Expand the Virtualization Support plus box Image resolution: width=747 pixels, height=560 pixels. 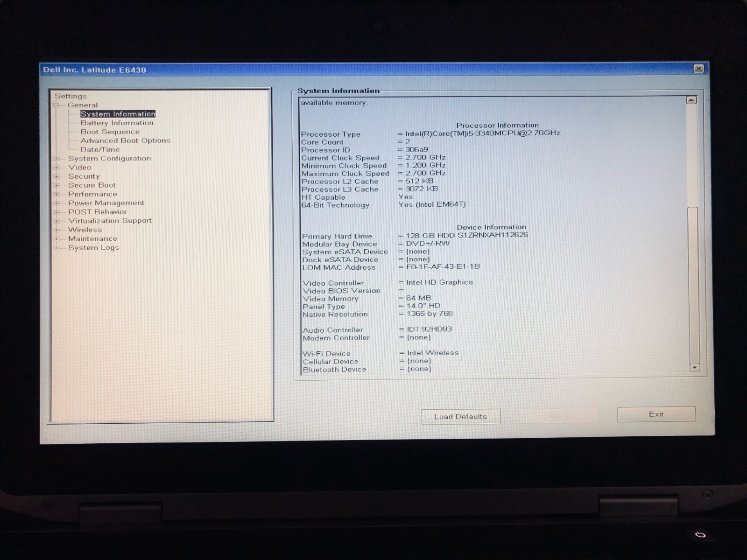tap(56, 221)
